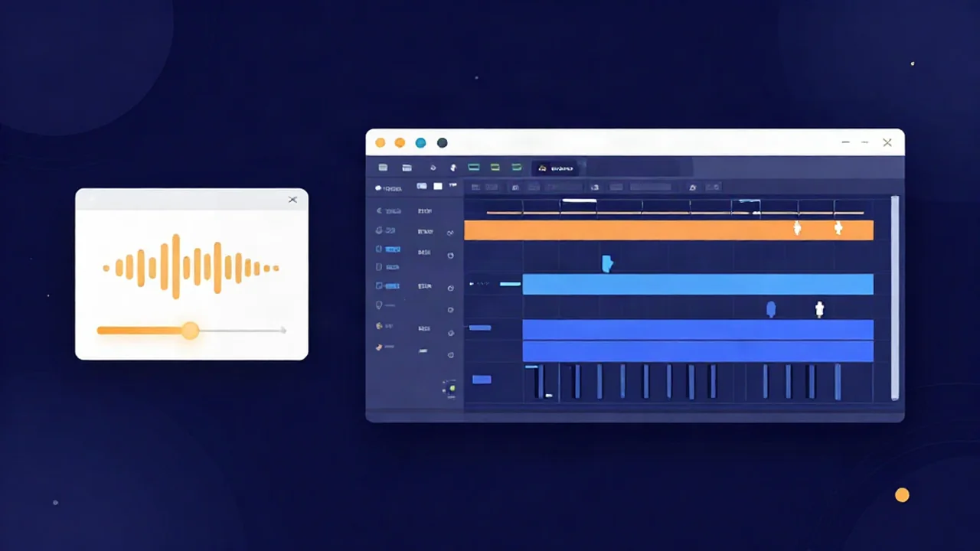Click the orange waveform in the small window
Image resolution: width=980 pixels, height=551 pixels.
coord(191,267)
